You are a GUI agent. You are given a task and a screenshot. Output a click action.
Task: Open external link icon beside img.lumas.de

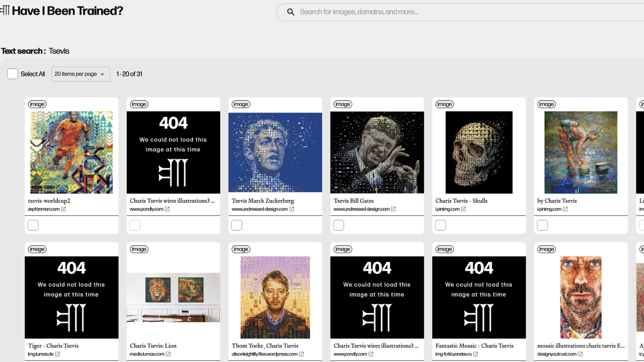[x=58, y=354]
